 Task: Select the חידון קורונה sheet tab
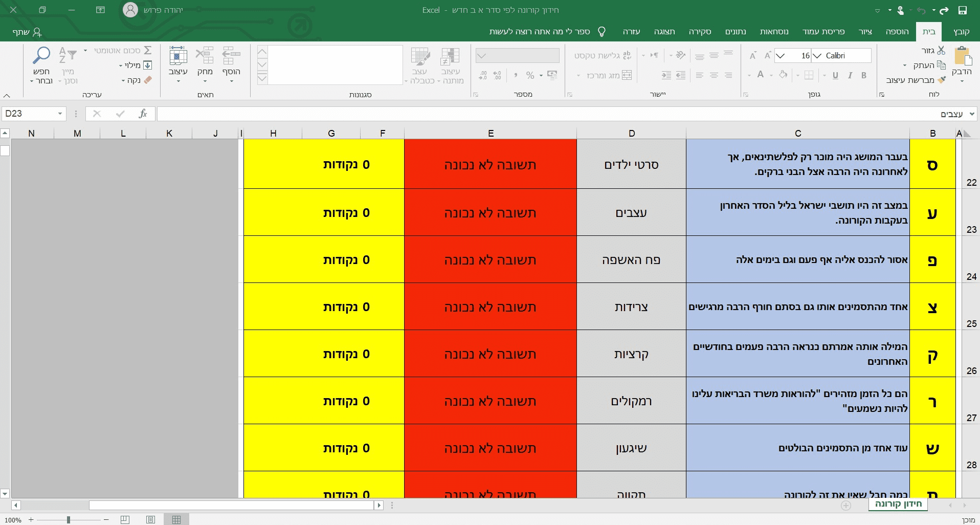pyautogui.click(x=898, y=504)
